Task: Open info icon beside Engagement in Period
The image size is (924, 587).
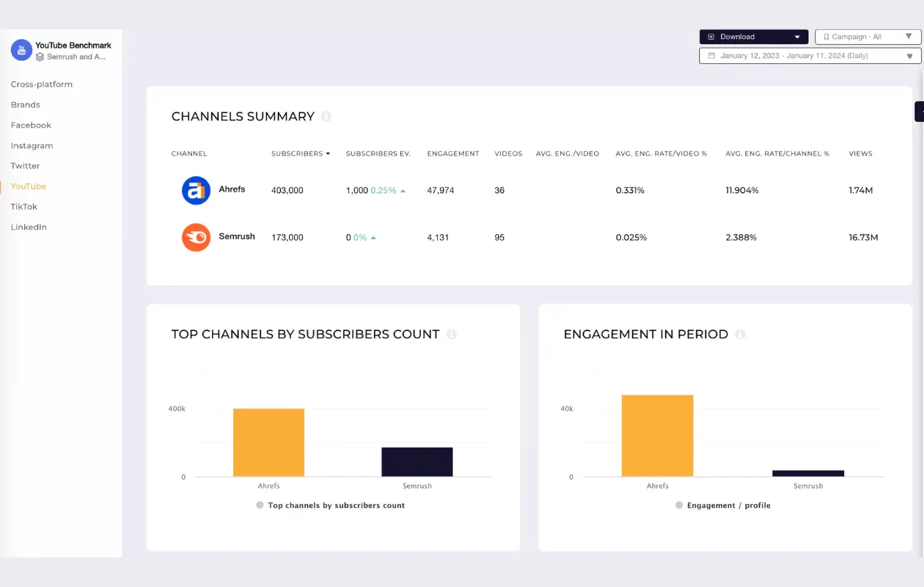Action: tap(741, 334)
